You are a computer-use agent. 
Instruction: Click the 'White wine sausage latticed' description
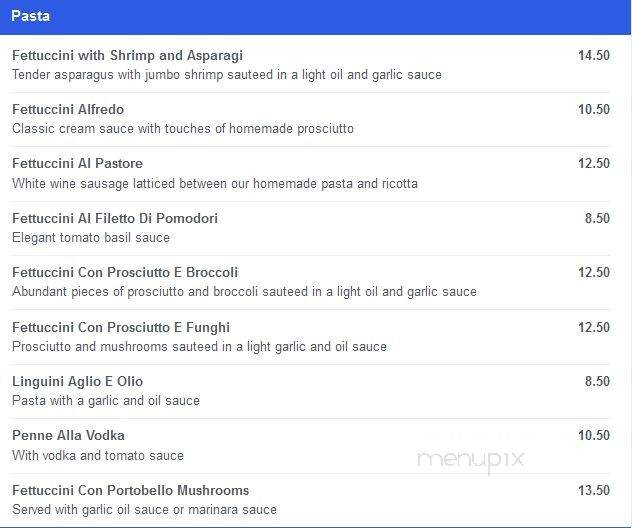(x=215, y=183)
